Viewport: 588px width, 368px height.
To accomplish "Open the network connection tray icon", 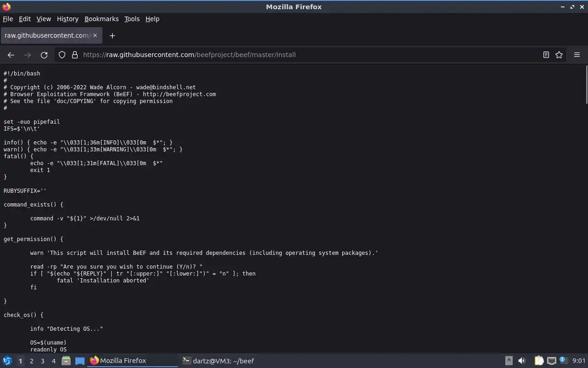I will [552, 361].
